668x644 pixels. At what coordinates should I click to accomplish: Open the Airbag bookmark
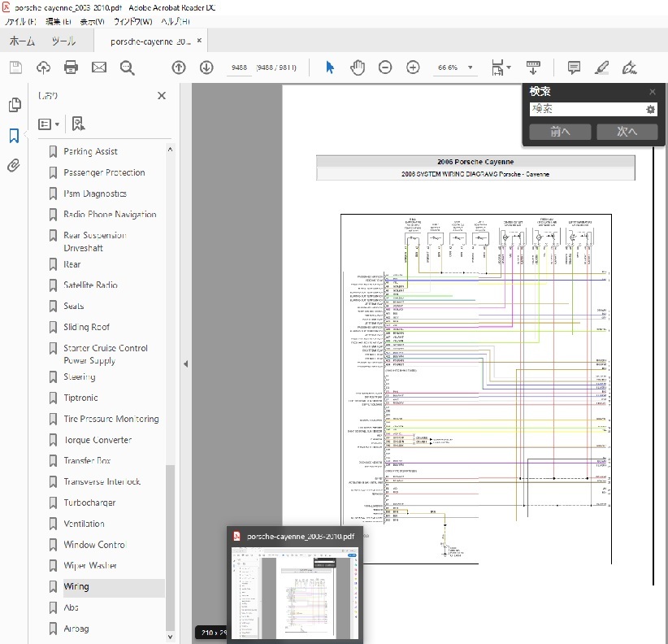76,629
